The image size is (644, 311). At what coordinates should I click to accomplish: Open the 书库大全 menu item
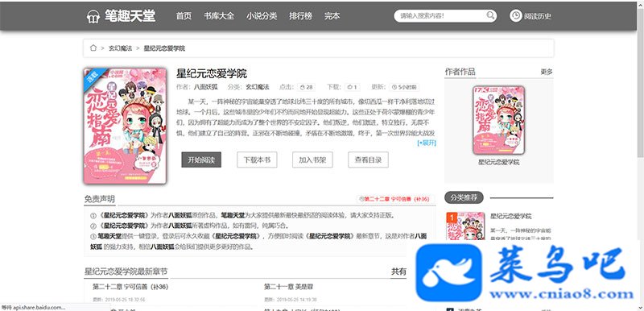pyautogui.click(x=219, y=16)
